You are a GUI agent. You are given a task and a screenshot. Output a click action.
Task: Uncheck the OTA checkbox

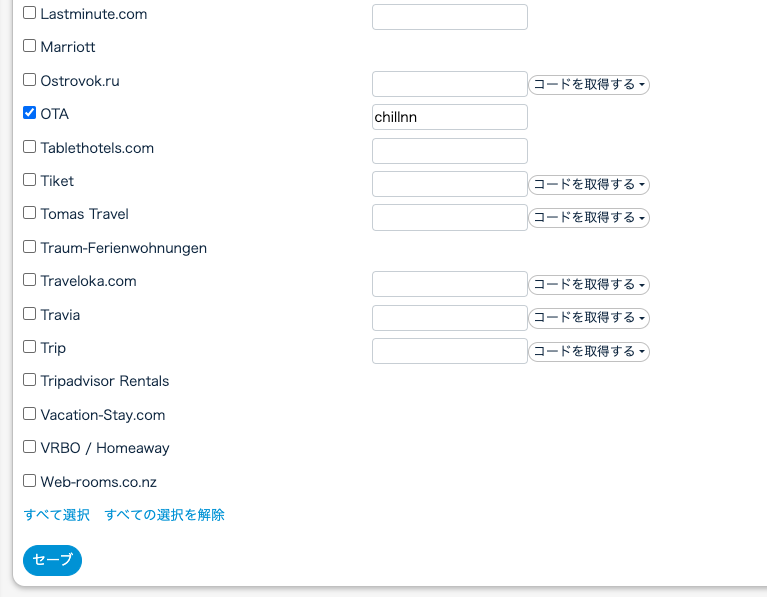tap(30, 114)
